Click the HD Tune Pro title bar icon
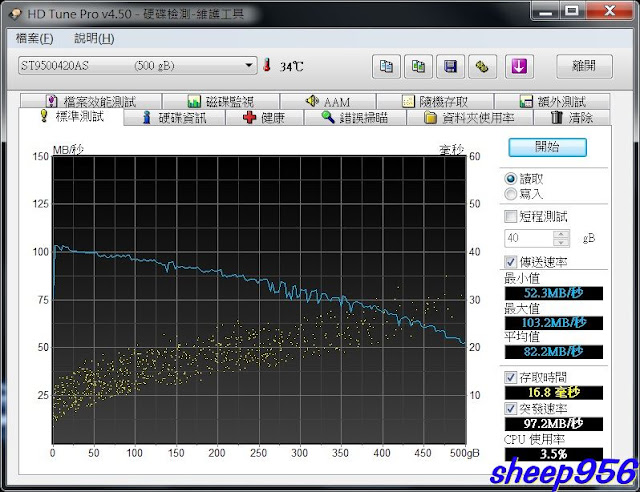 16,14
